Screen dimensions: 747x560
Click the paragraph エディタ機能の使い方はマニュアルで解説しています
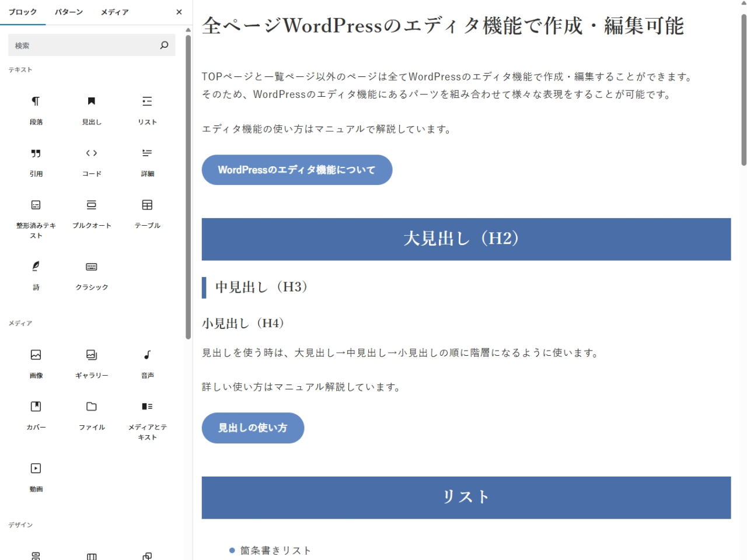tap(327, 129)
